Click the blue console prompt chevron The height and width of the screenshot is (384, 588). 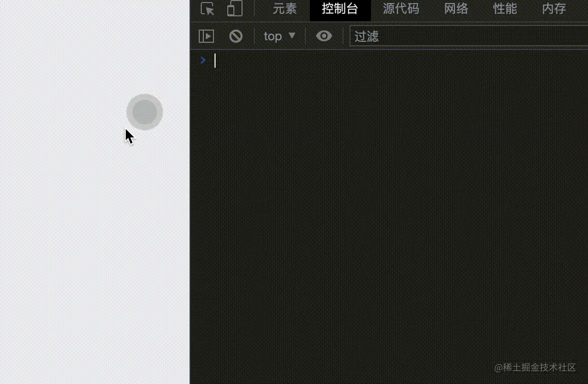click(x=203, y=60)
